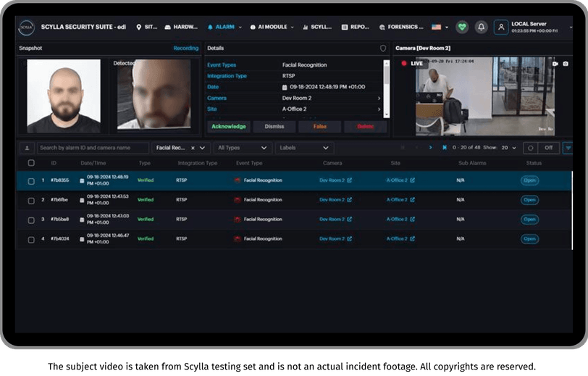This screenshot has height=376, width=588.
Task: Clear the Facial Rec filter with X
Action: [193, 148]
